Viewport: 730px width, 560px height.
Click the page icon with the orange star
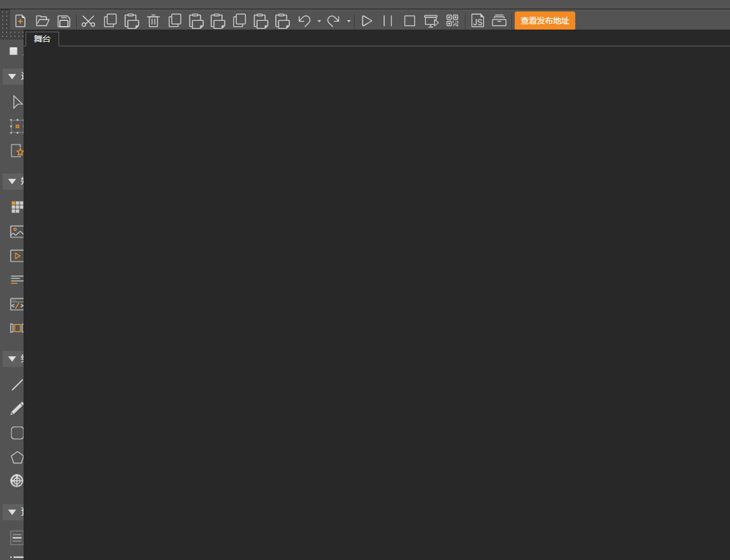pyautogui.click(x=17, y=151)
